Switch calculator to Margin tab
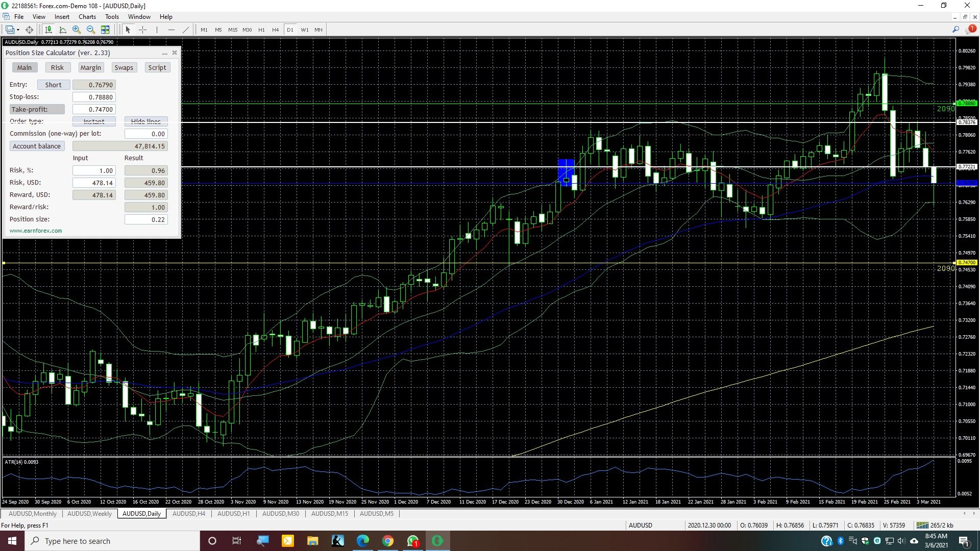980x551 pixels. [x=90, y=67]
